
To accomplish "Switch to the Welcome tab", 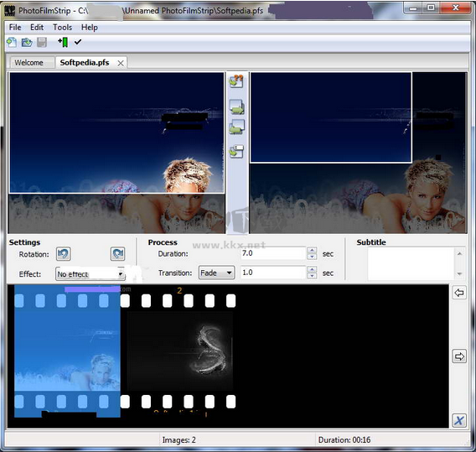I will pos(29,63).
